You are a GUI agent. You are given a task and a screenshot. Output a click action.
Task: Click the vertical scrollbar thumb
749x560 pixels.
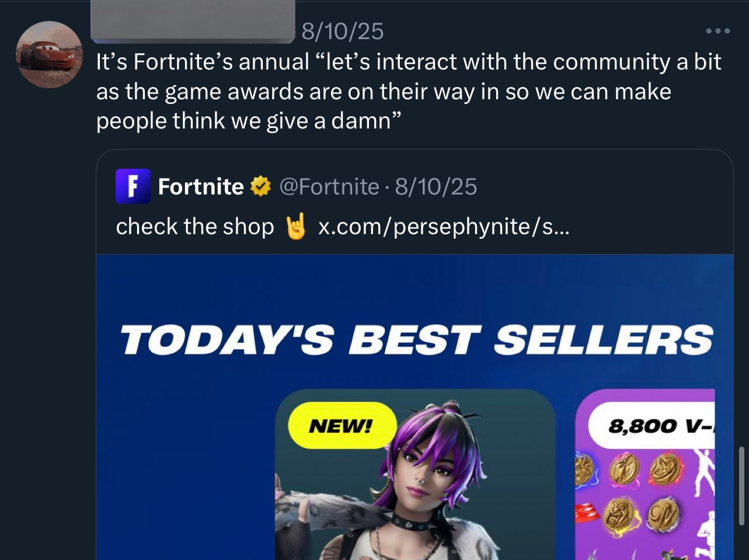741,477
